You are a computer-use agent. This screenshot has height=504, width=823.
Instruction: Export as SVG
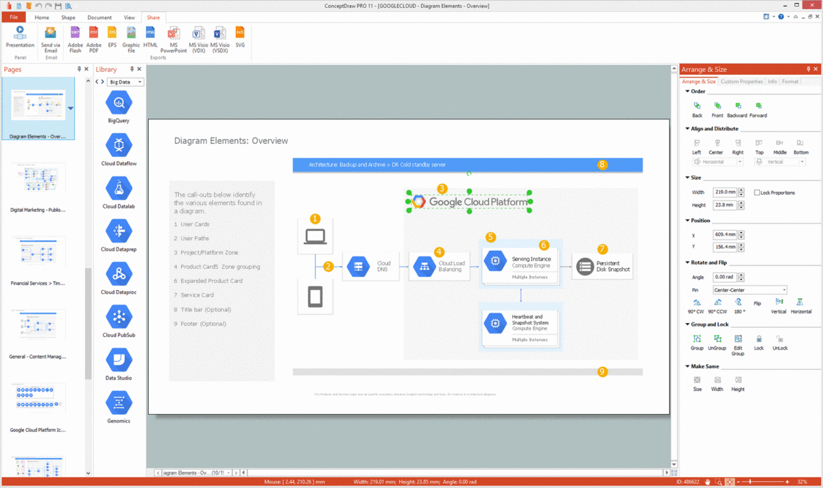(240, 36)
